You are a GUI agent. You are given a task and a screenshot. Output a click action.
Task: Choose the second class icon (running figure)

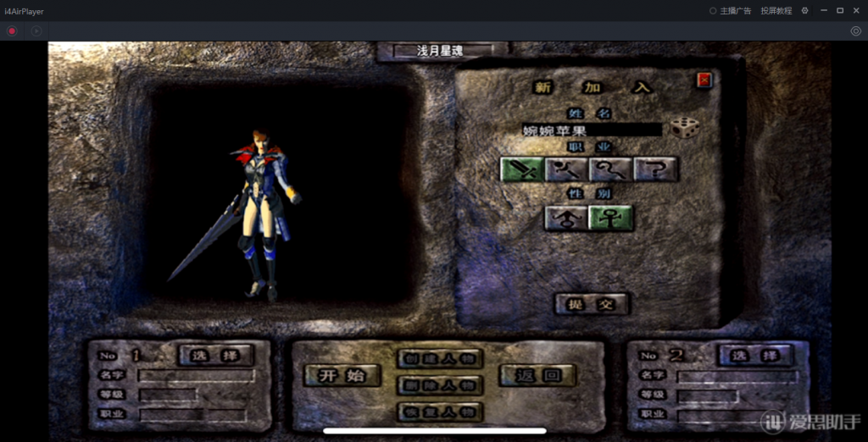566,170
